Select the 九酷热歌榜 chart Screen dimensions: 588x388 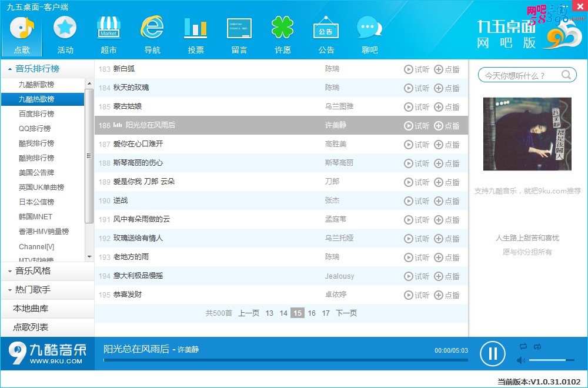42,99
